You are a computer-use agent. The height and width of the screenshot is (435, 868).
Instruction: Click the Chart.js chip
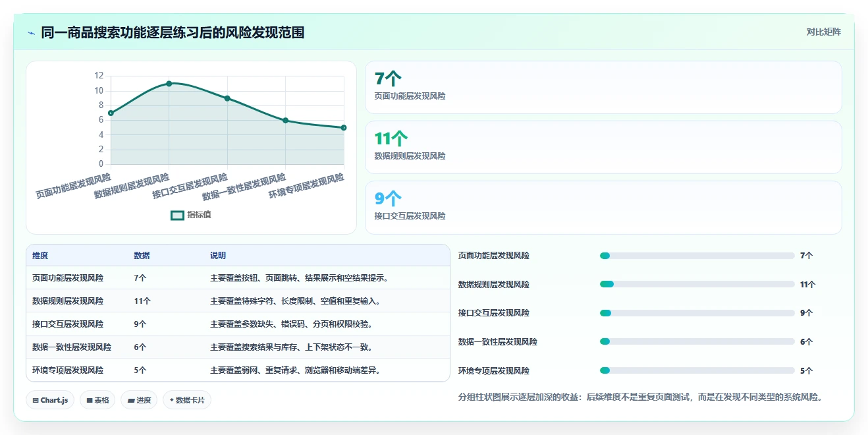click(50, 400)
